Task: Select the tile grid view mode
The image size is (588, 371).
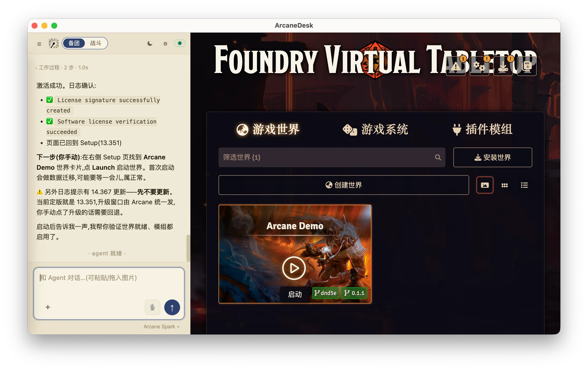Action: pyautogui.click(x=504, y=185)
